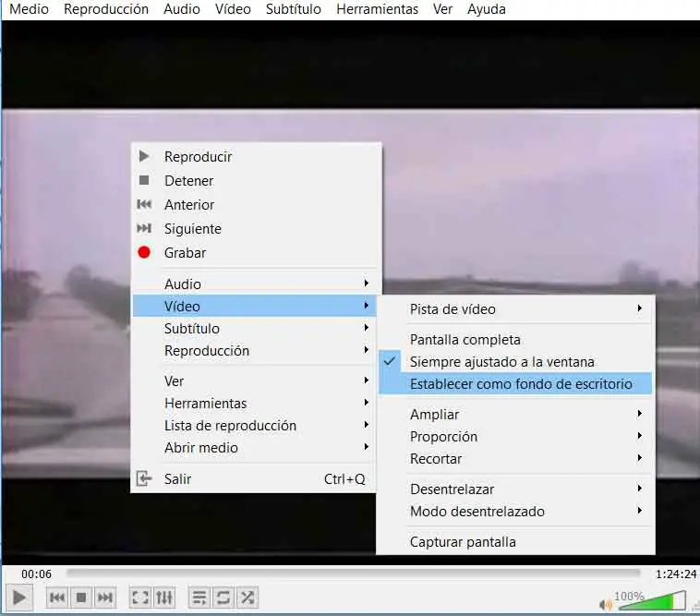The image size is (700, 616).
Task: Expand the Recortar submenu
Action: click(x=515, y=458)
